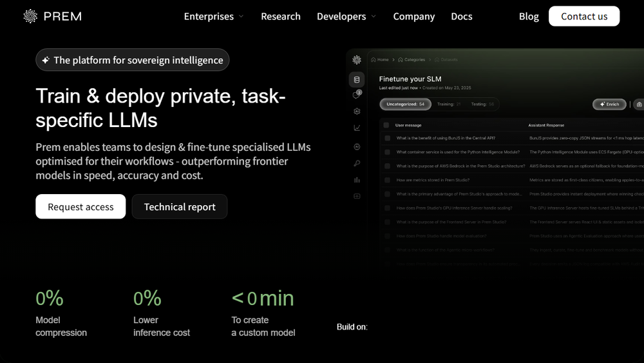Go to the Research page
This screenshot has height=363, width=644.
[281, 17]
